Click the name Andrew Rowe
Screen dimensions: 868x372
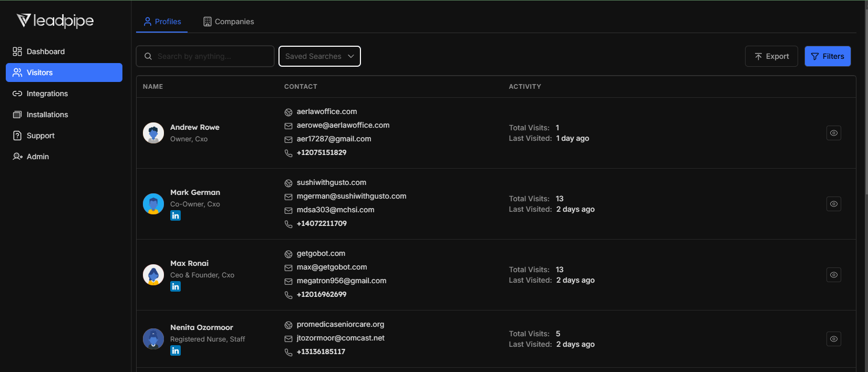[195, 127]
